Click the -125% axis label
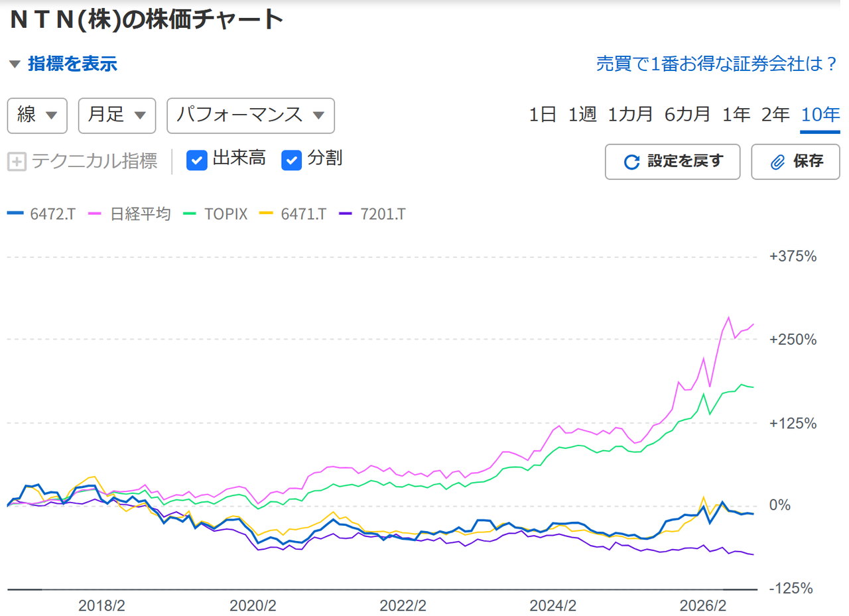Screen dimensions: 849x616 coord(791,589)
